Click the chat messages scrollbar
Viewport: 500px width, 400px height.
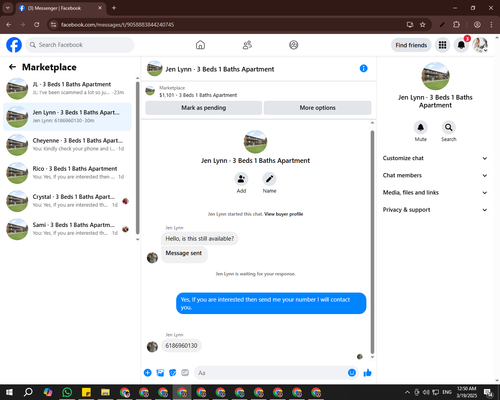pos(372,242)
